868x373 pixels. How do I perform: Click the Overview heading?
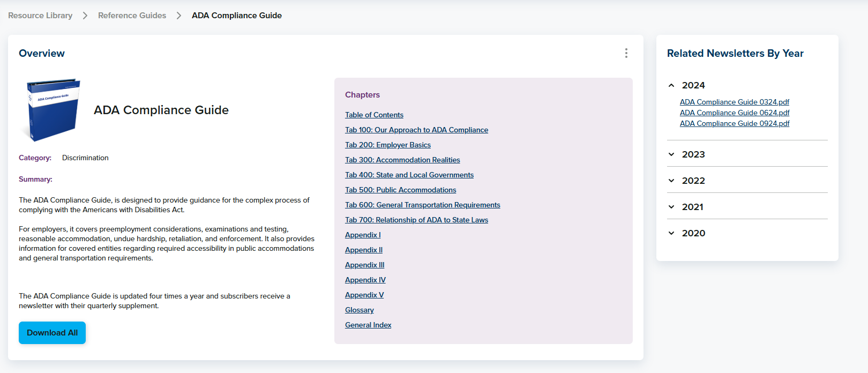pos(42,53)
